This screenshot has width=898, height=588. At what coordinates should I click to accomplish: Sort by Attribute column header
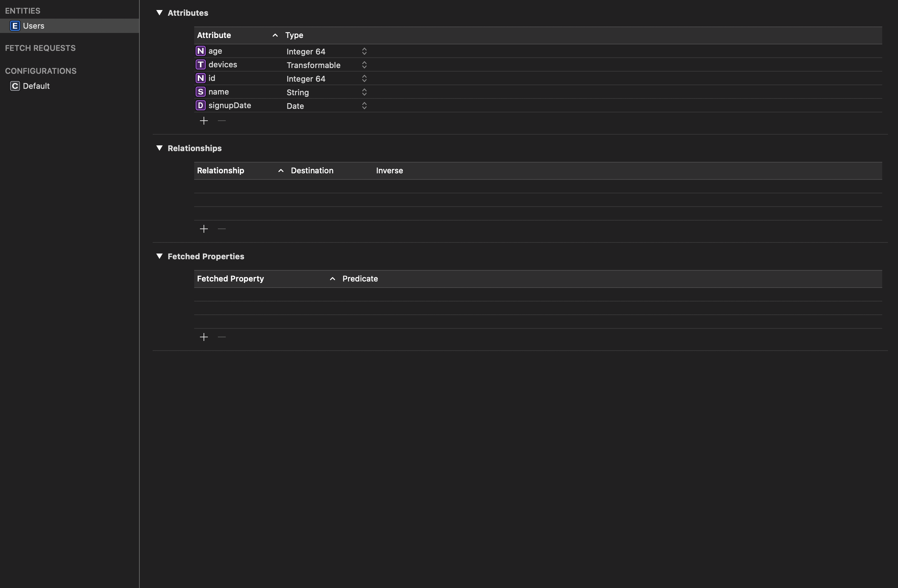pos(214,35)
